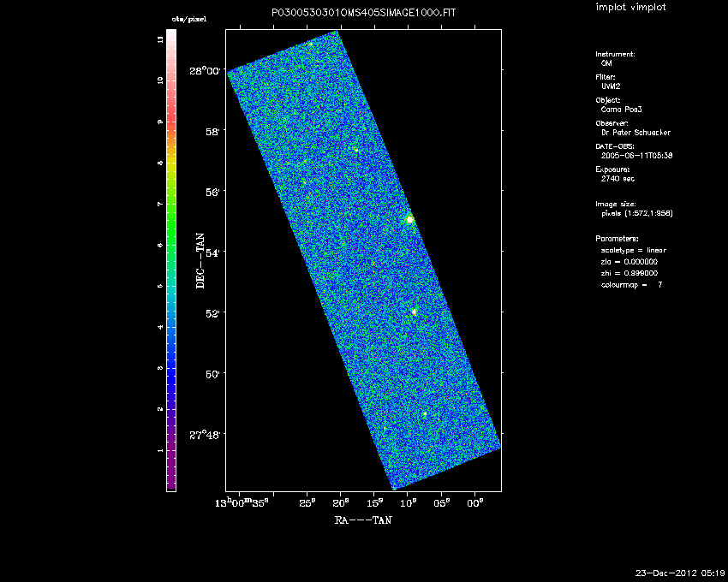Click the RA tick label 05s
Screen dimensions: 728x582
click(442, 503)
